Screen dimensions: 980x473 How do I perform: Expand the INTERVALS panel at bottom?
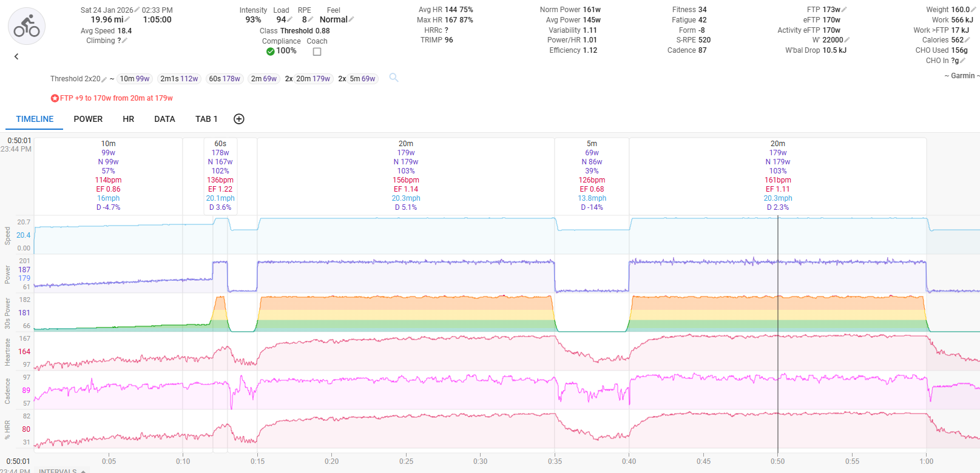coord(61,471)
